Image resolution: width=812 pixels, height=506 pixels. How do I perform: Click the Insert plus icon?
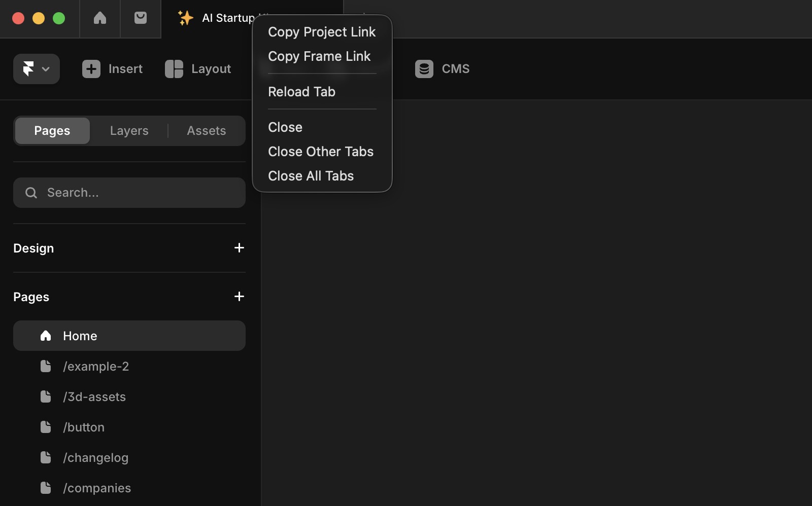[x=91, y=69]
